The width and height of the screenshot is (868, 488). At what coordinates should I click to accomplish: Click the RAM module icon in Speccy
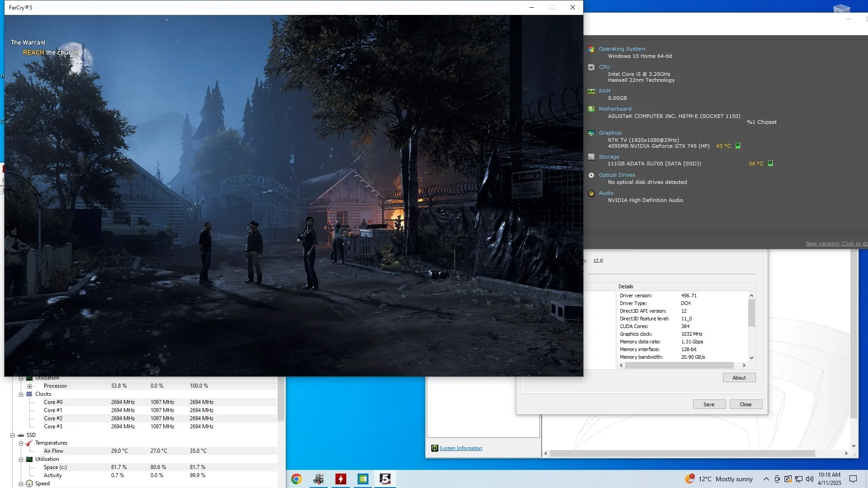(x=591, y=91)
